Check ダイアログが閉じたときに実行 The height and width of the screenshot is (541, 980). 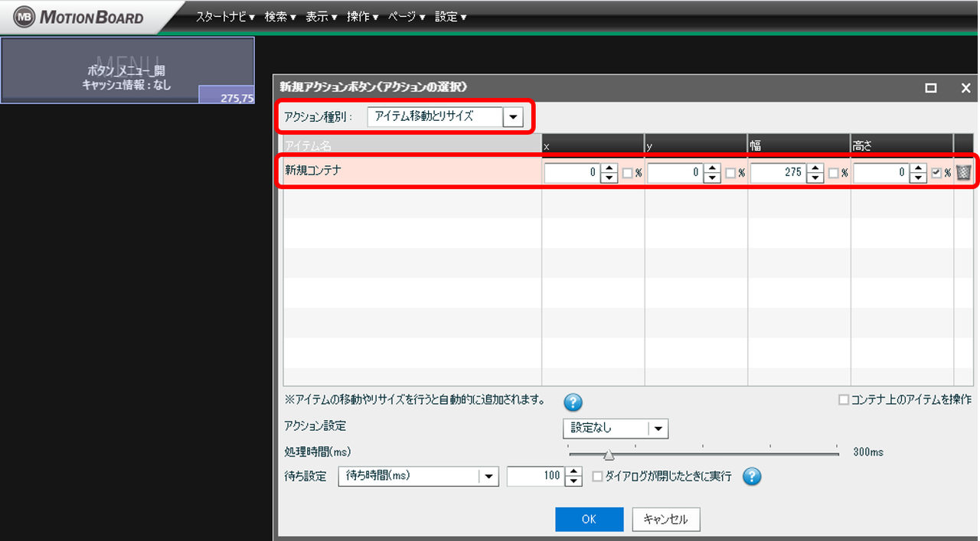(597, 477)
